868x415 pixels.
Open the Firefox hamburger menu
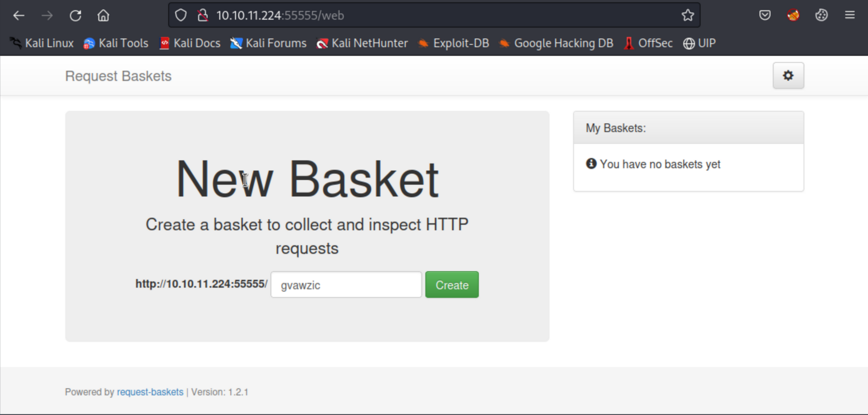coord(849,15)
